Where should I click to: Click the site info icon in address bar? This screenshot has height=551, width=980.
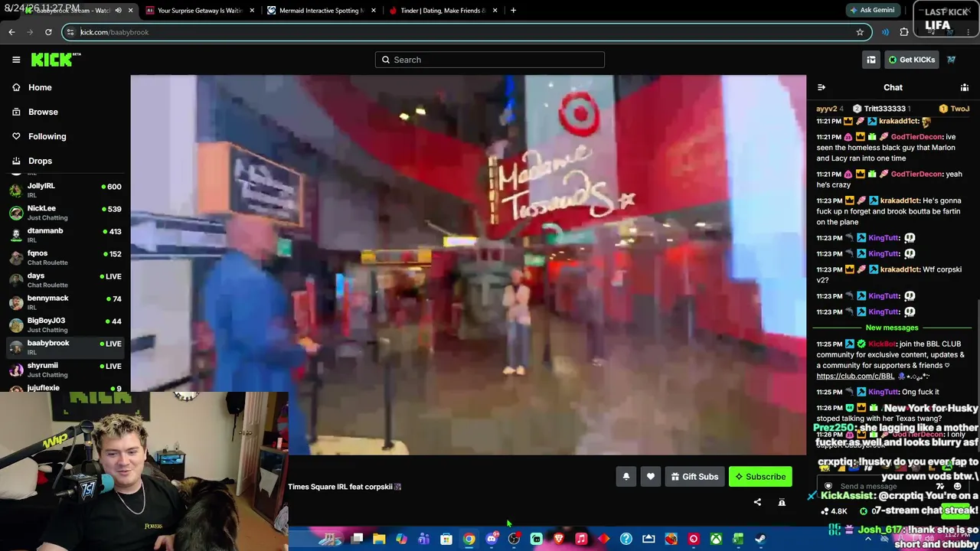[x=70, y=32]
